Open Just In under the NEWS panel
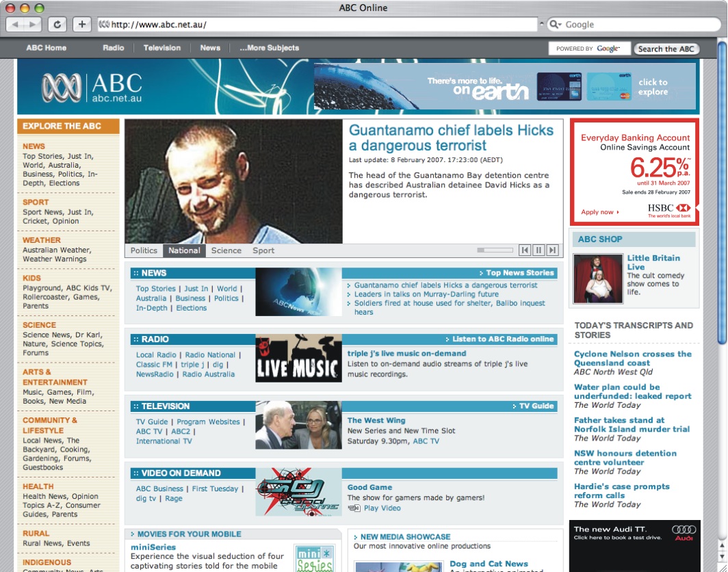The image size is (728, 572). click(196, 289)
